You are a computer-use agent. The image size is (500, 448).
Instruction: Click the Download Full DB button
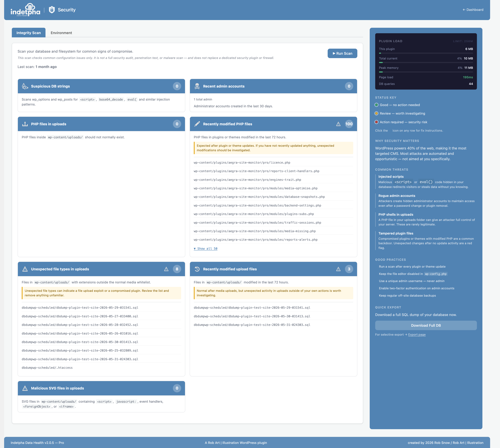(426, 325)
